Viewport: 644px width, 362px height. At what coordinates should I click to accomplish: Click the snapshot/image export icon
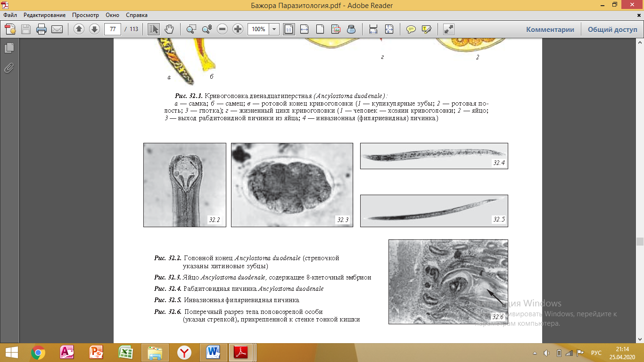coord(336,29)
